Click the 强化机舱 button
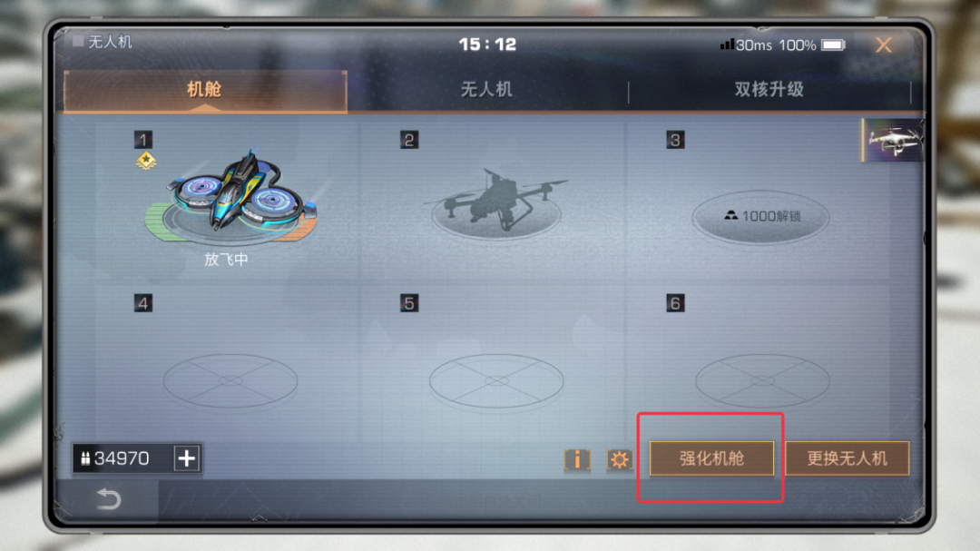The width and height of the screenshot is (980, 551). click(x=712, y=458)
